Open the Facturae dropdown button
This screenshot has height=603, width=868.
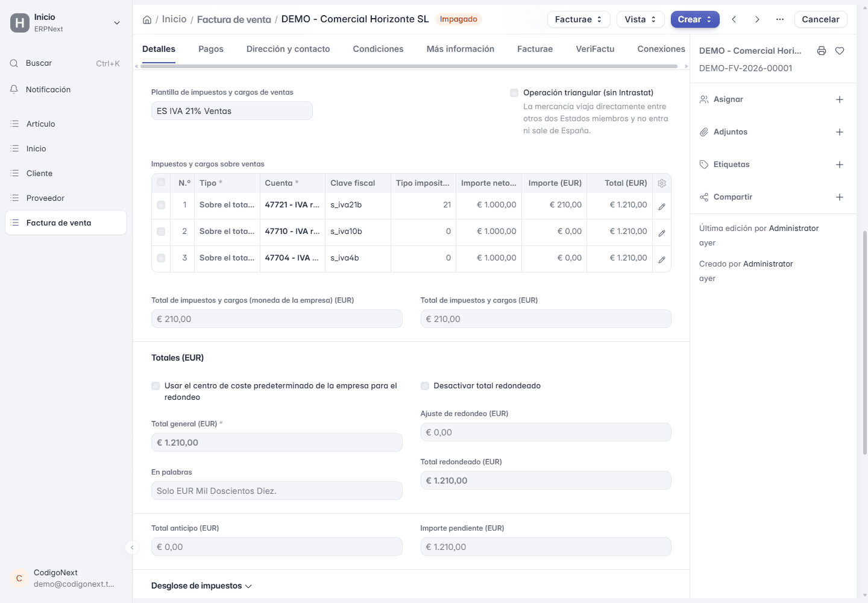click(x=579, y=19)
